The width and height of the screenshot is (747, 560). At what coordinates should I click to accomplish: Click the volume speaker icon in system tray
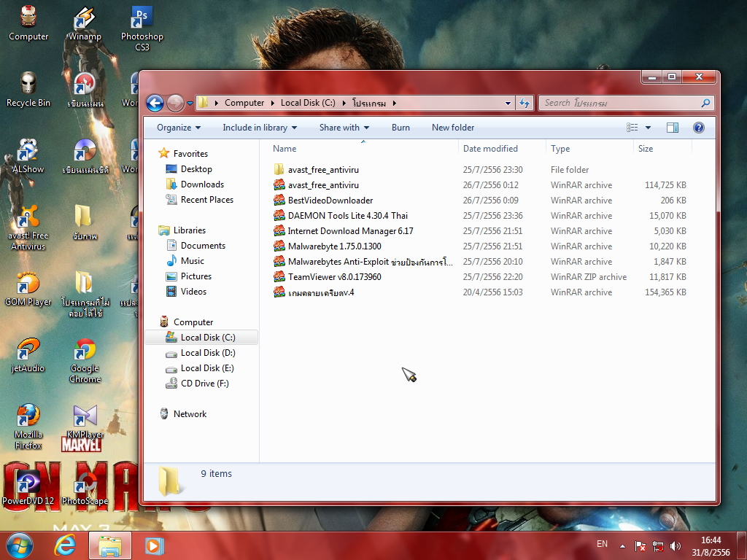[675, 546]
